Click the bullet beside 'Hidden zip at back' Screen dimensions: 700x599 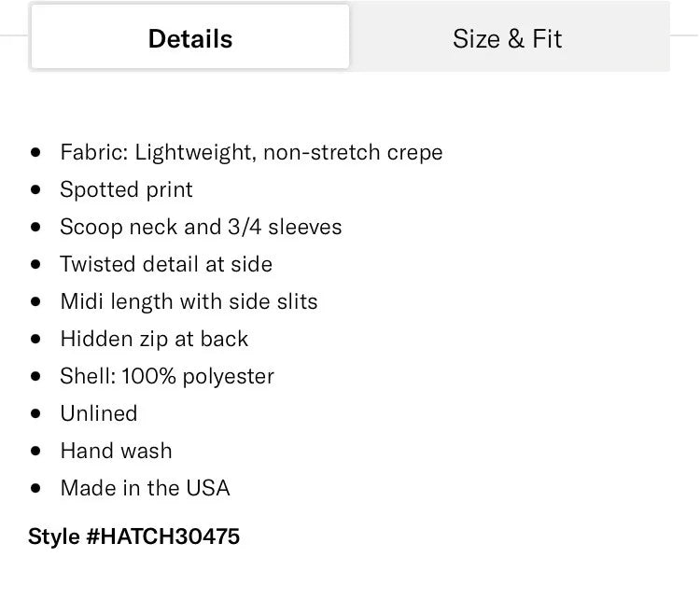tap(36, 339)
